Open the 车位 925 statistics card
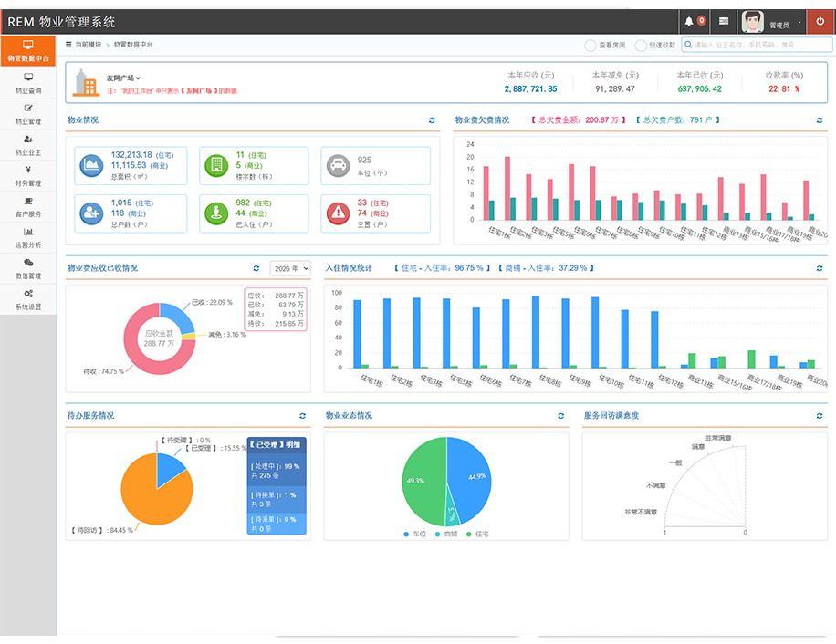This screenshot has height=644, width=836. click(x=375, y=166)
